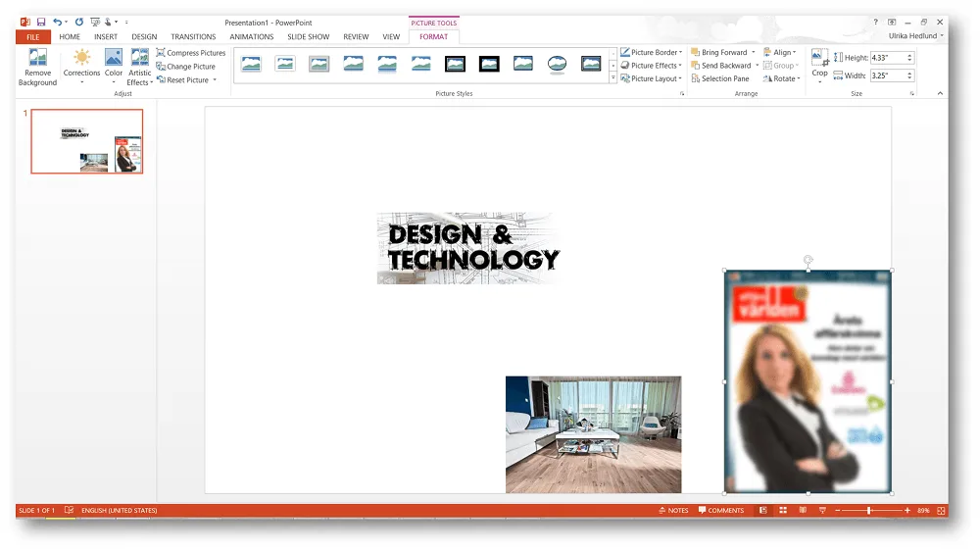
Task: Open Picture Layout dropdown
Action: pyautogui.click(x=652, y=78)
